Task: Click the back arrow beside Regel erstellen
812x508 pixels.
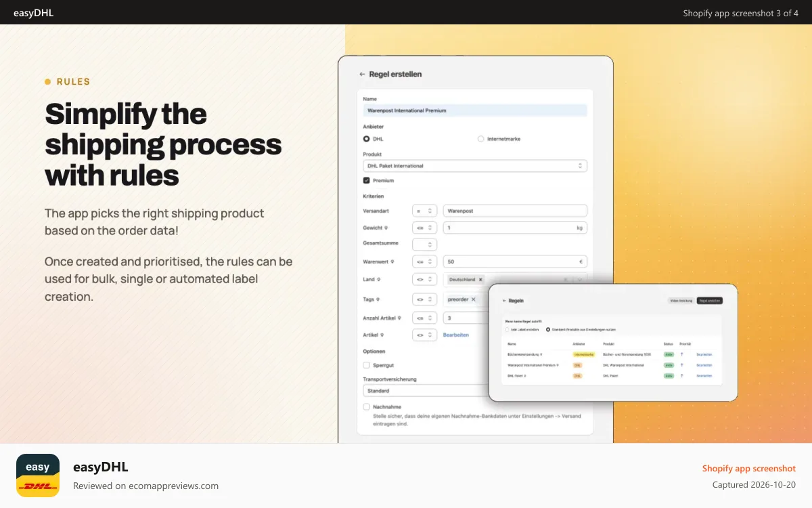Action: (362, 74)
